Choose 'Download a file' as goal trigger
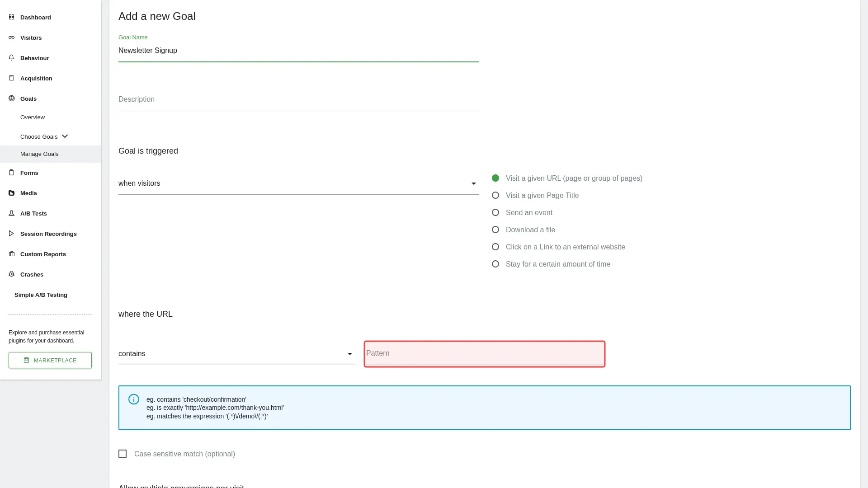This screenshot has height=488, width=868. [x=495, y=230]
